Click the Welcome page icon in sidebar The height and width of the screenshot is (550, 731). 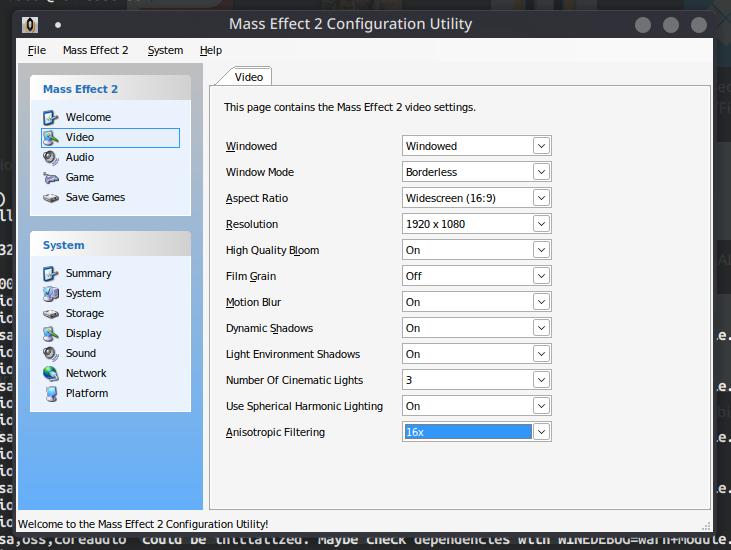(50, 117)
